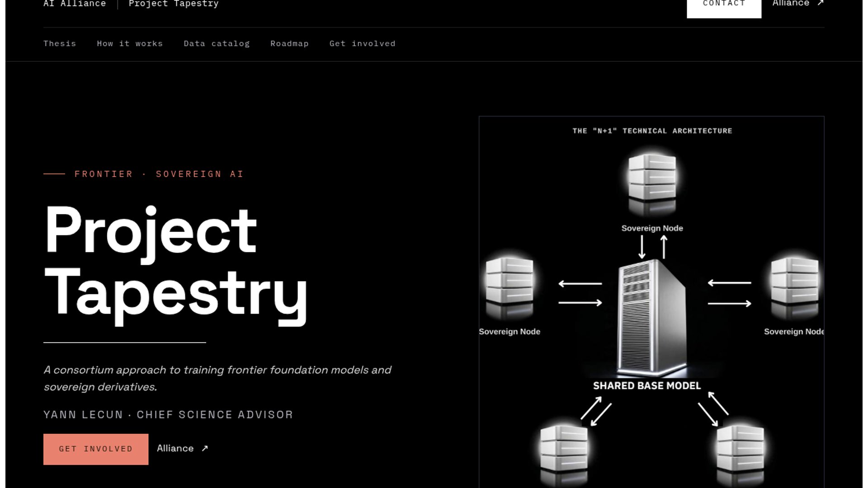Screen dimensions: 868x488
Task: Click YANN LECUN · CHIEF SCIENCE ADVISOR text
Action: [168, 415]
